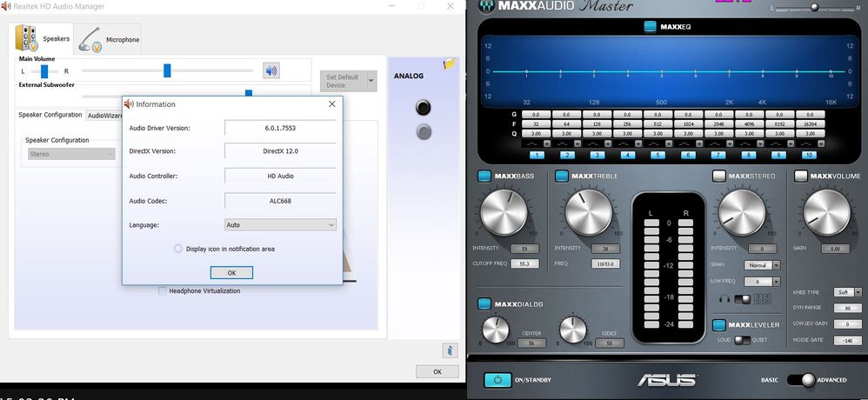
Task: Click the headphones icon under MaxxStereo
Action: pyautogui.click(x=724, y=299)
